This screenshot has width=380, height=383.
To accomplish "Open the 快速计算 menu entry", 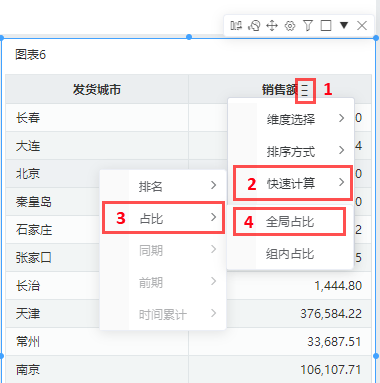I will (292, 183).
